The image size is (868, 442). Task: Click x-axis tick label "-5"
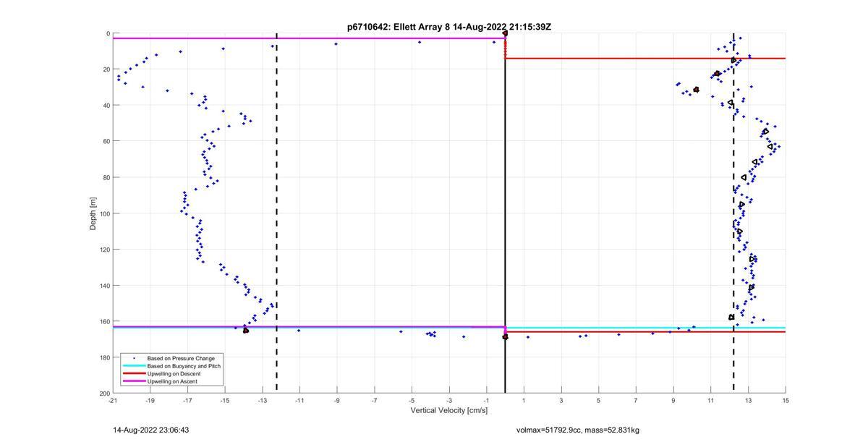click(412, 400)
